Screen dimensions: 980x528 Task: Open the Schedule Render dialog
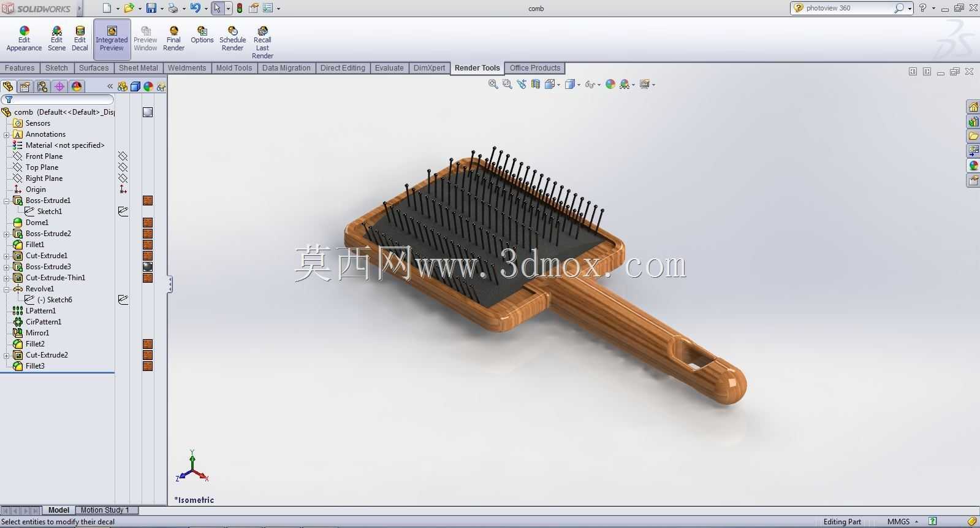click(232, 39)
